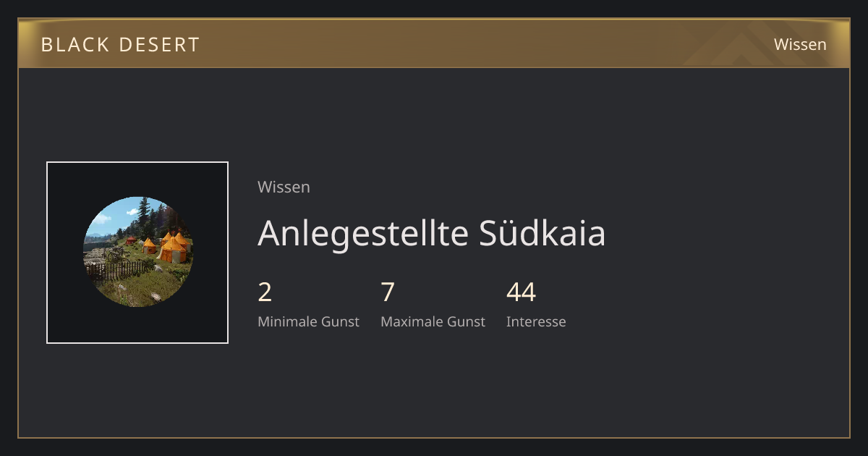
Task: Open the Wissen link in header
Action: 800,44
